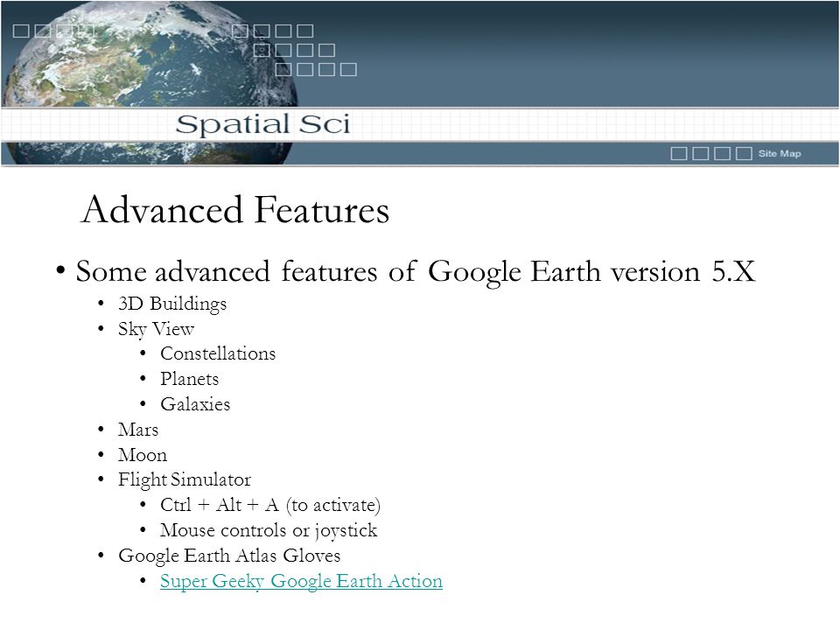Open the Super Geeky Google Earth Action link

pos(301,581)
